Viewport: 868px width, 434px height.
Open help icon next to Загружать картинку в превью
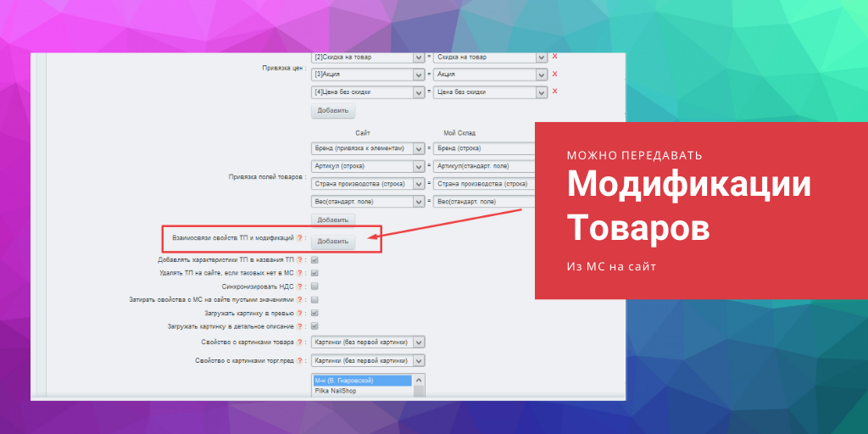299,313
